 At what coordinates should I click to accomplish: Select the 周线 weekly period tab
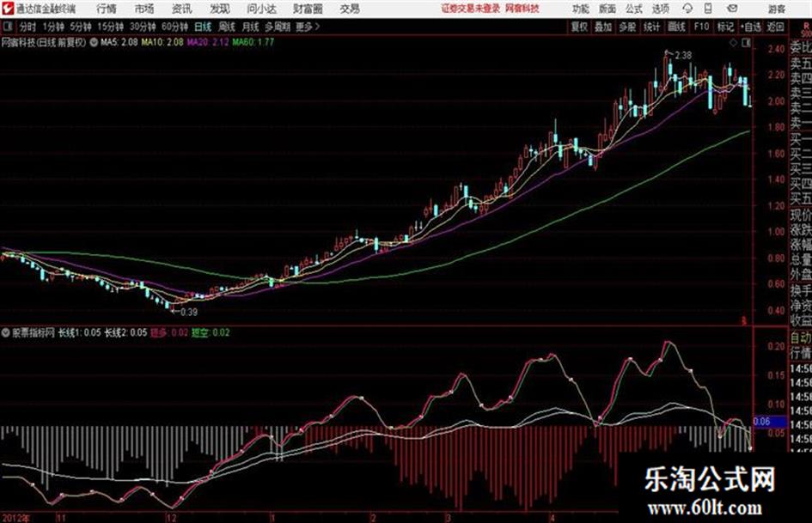[x=226, y=27]
